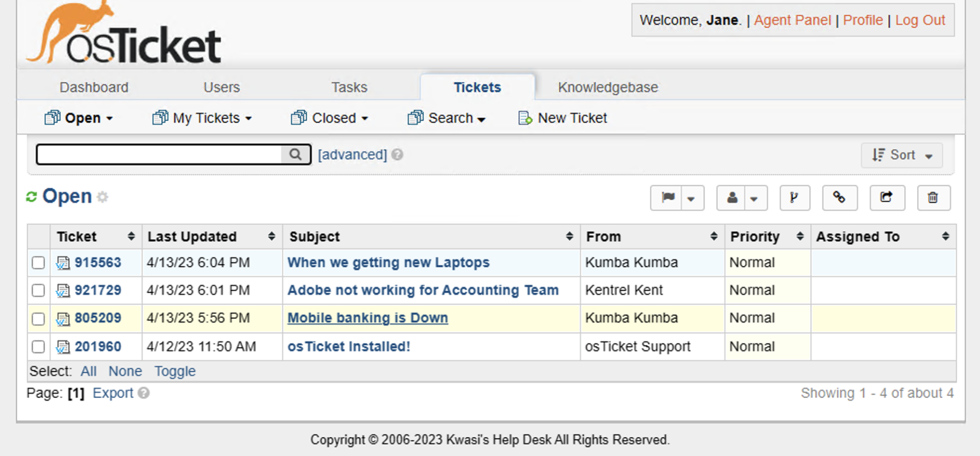Tick the checkbox for ticket 201960
This screenshot has height=456, width=980.
[38, 347]
